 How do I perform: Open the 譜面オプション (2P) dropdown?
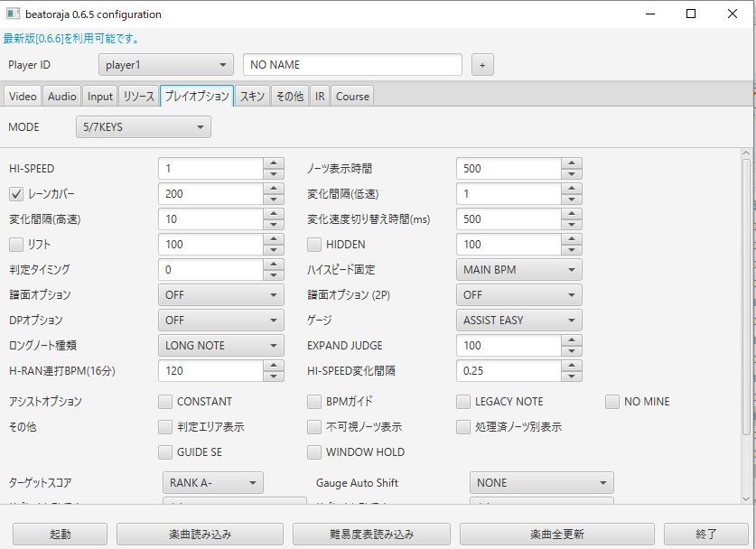[x=518, y=295]
